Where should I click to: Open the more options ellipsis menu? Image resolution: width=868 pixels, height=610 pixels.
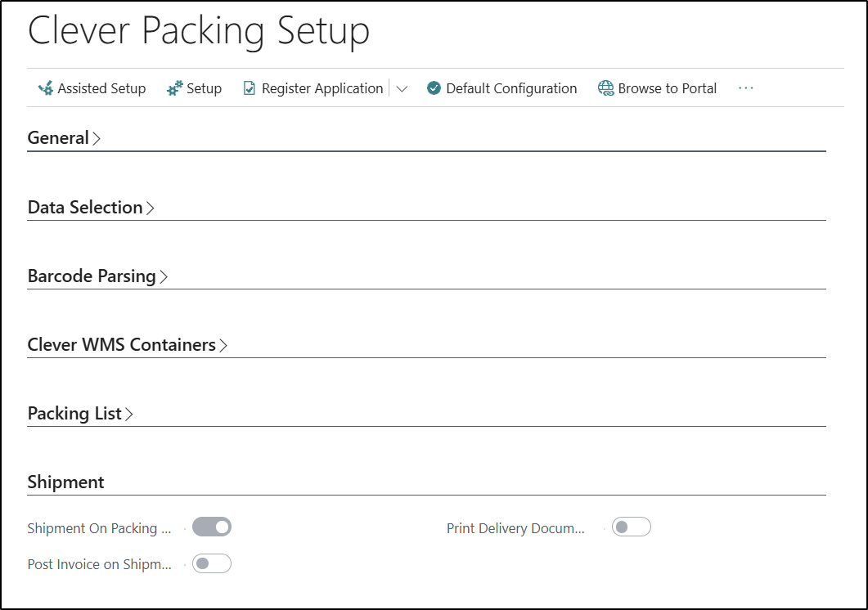point(745,88)
